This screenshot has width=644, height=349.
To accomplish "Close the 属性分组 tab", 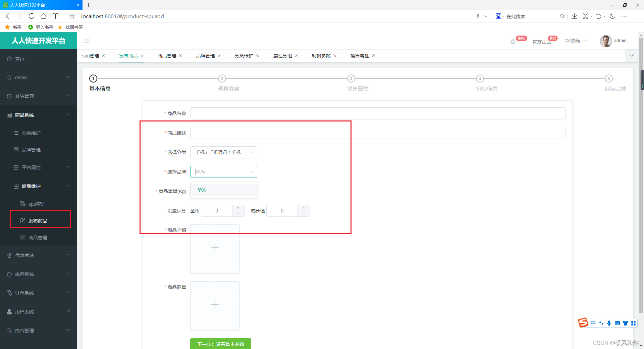I will [297, 56].
